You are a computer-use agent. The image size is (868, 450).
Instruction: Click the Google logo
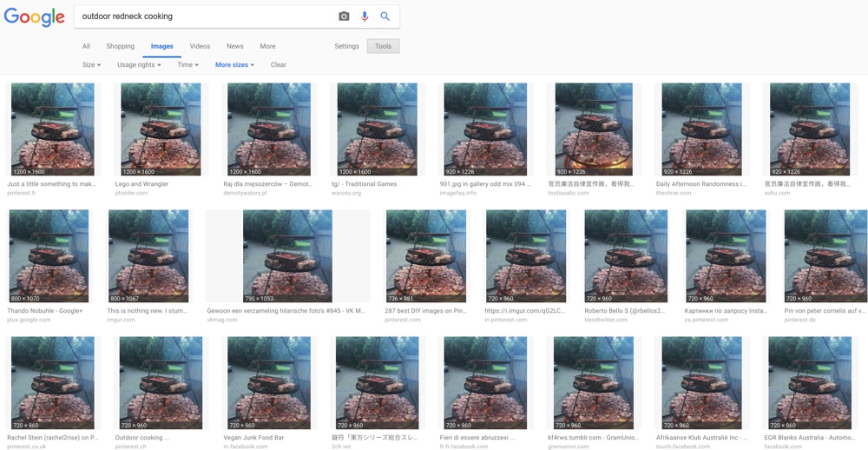click(x=35, y=17)
